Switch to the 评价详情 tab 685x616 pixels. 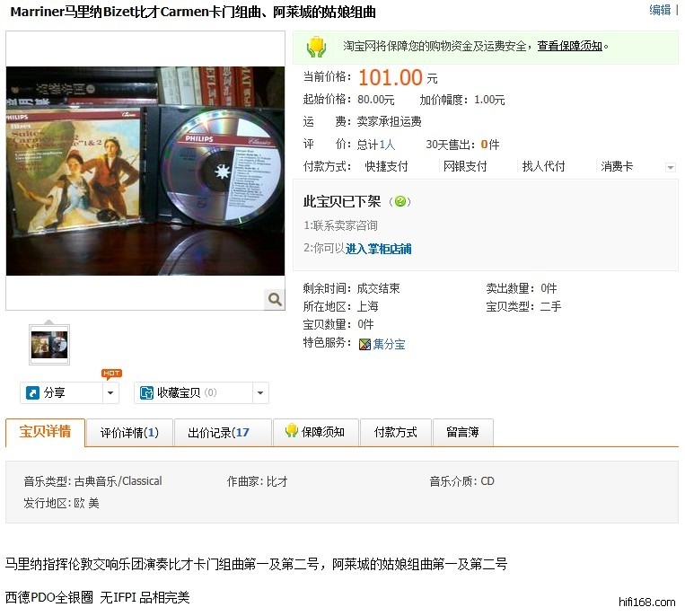[x=129, y=433]
